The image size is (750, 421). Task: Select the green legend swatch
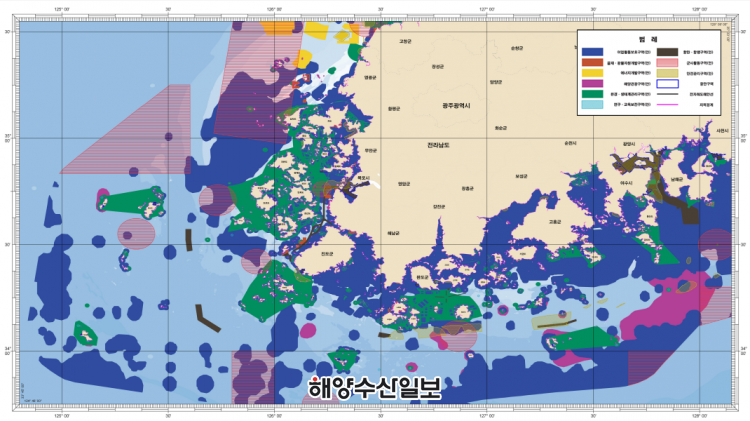point(592,94)
